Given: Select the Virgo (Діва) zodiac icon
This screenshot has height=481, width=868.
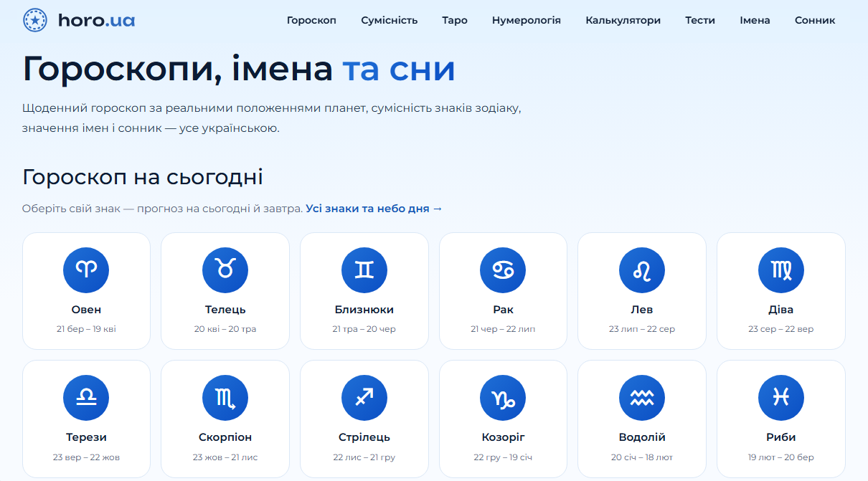Looking at the screenshot, I should (781, 270).
